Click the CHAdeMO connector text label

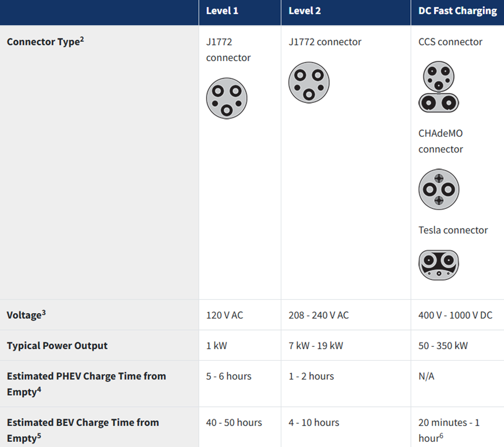click(440, 141)
